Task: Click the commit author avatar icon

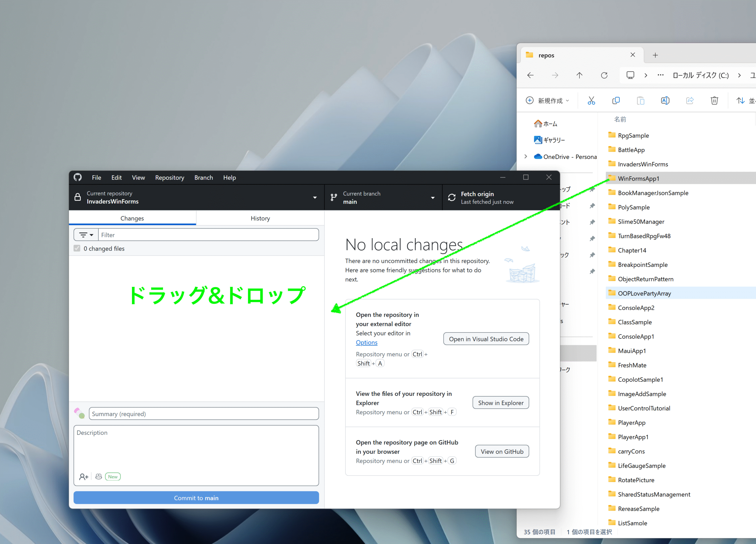Action: [x=79, y=413]
